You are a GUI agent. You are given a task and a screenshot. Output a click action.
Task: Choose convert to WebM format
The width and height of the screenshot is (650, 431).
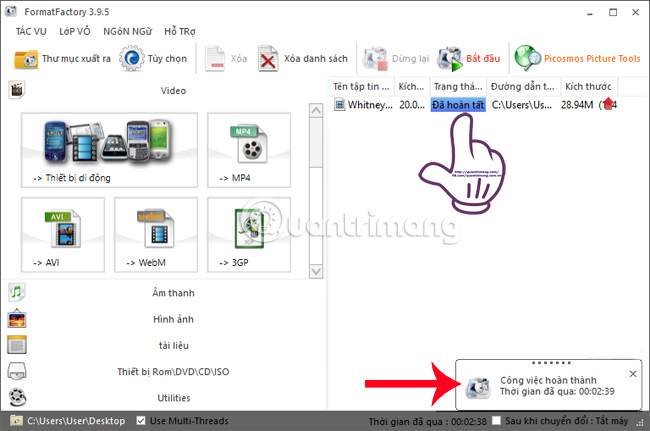pos(156,235)
